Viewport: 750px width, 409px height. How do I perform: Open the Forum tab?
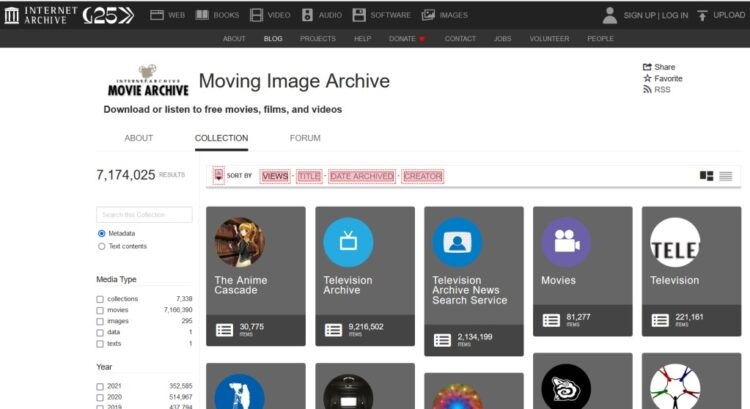[x=305, y=138]
